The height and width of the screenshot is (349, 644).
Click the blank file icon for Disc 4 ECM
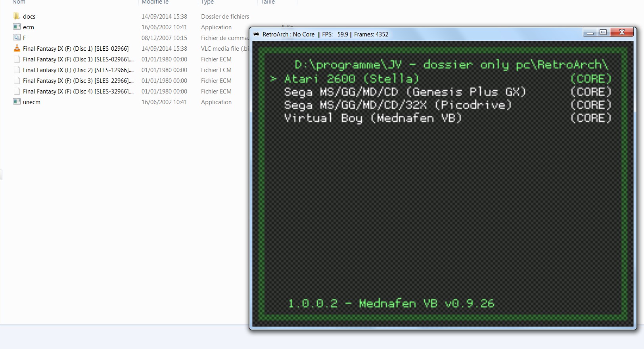[17, 91]
